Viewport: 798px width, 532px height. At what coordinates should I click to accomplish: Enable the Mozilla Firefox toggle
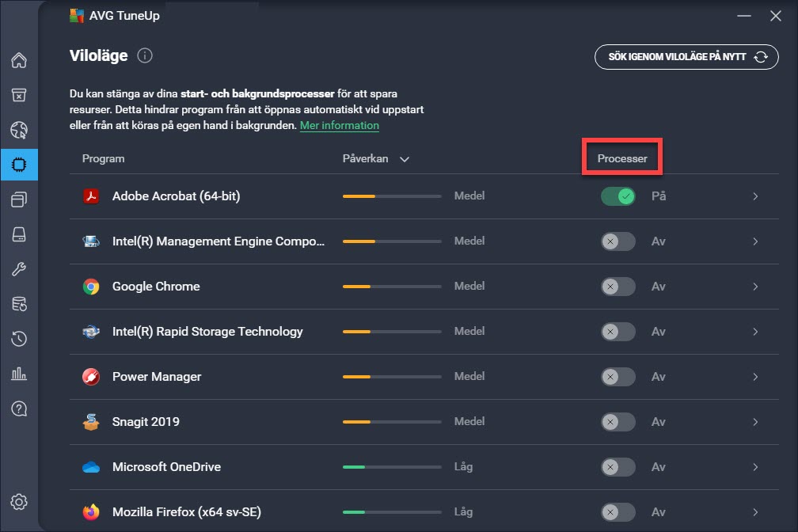617,512
